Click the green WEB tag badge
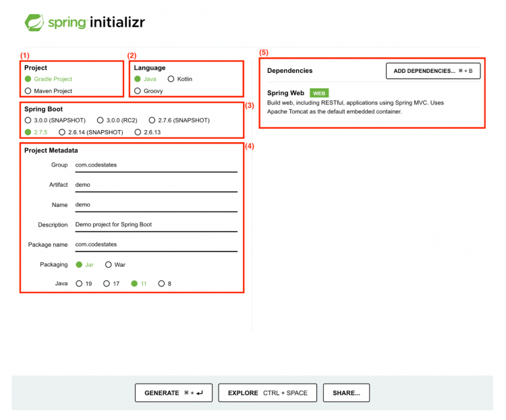 pos(319,93)
